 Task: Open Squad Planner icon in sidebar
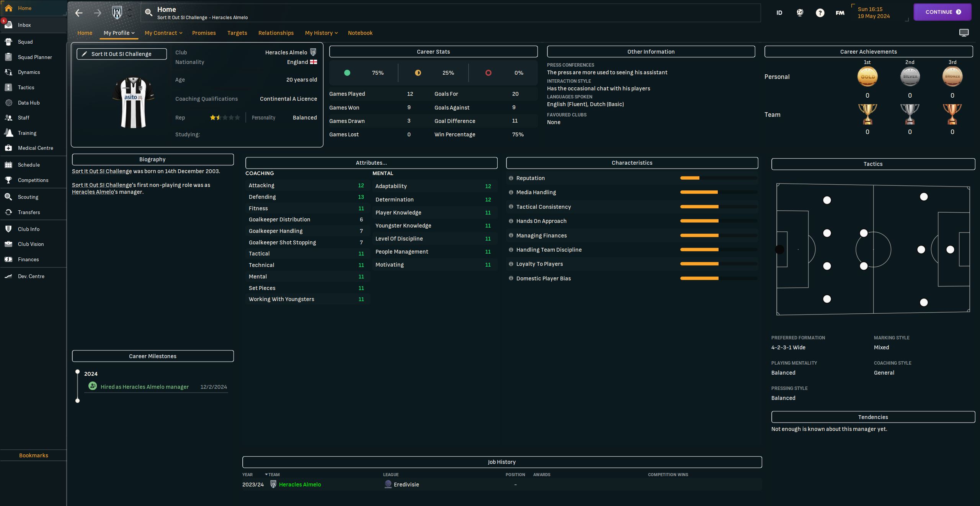tap(8, 57)
